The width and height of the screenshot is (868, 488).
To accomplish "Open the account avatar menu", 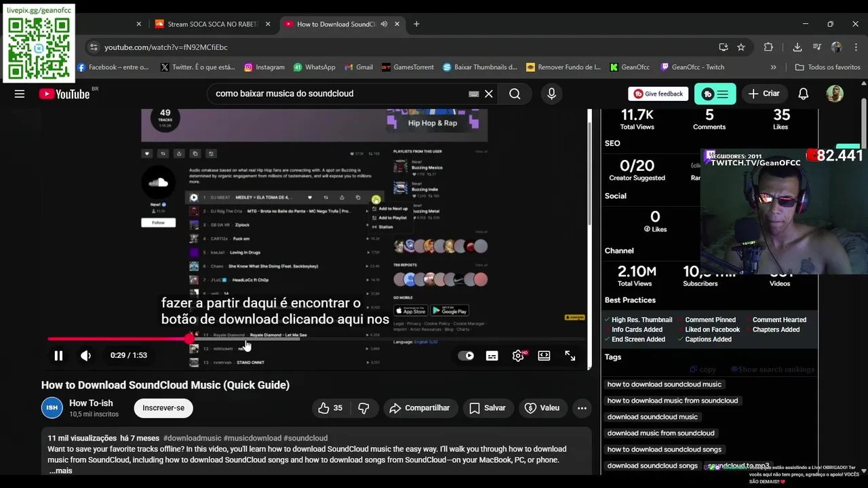I will pos(835,94).
